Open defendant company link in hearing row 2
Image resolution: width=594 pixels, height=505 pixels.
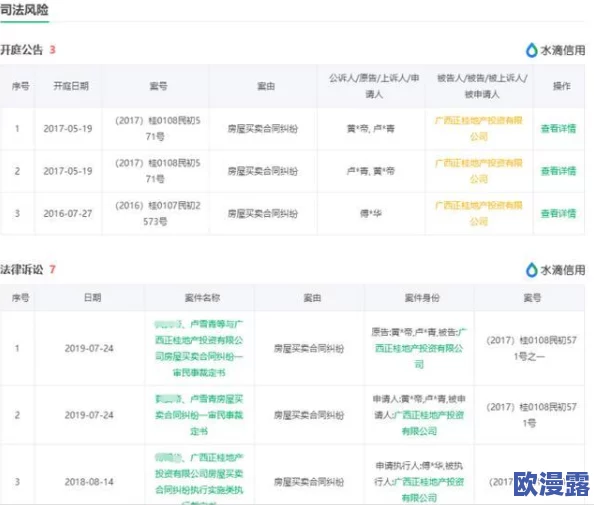479,171
